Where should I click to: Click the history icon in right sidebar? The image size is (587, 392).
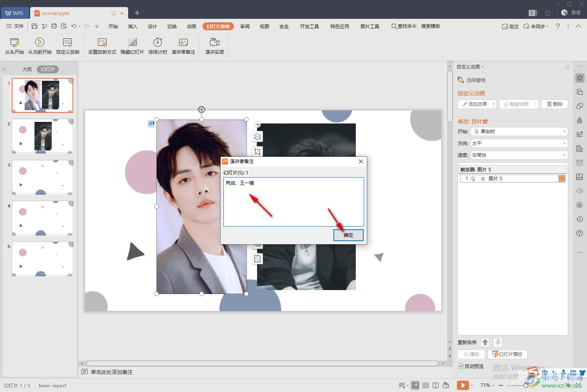580,219
